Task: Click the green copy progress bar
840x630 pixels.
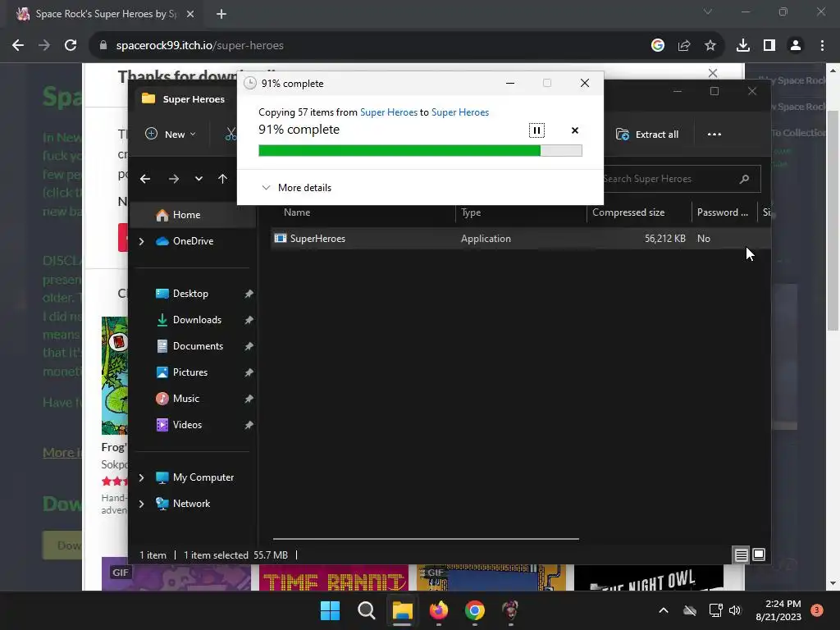Action: tap(420, 151)
